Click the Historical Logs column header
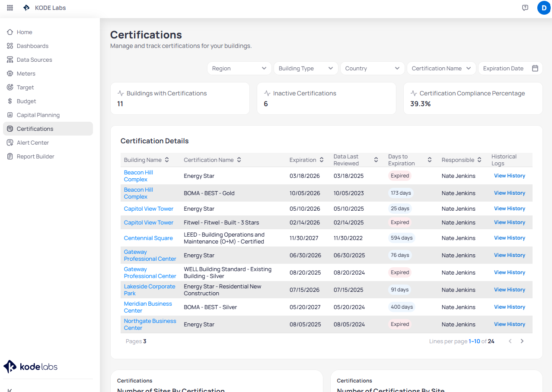This screenshot has height=392, width=552. [x=504, y=160]
